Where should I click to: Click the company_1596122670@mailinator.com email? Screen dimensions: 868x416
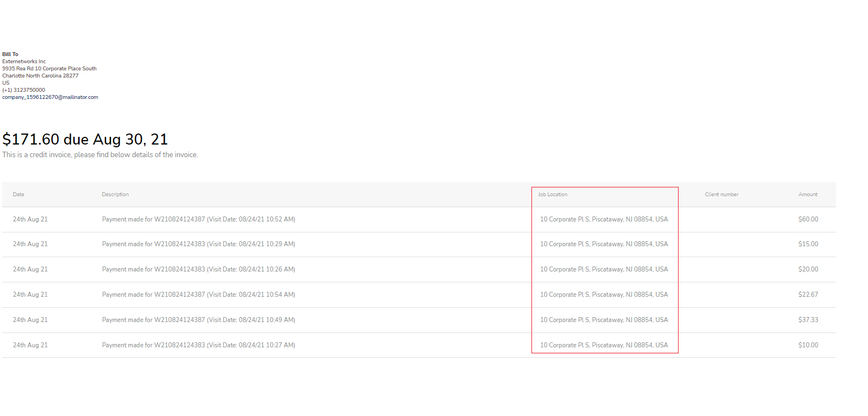click(x=50, y=97)
